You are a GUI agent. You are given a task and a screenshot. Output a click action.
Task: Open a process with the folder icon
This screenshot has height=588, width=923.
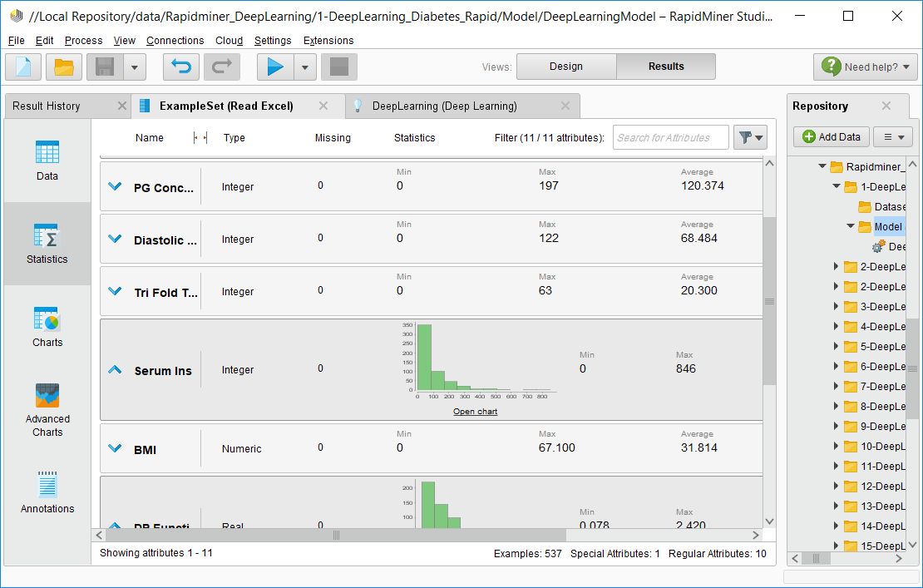click(x=63, y=67)
